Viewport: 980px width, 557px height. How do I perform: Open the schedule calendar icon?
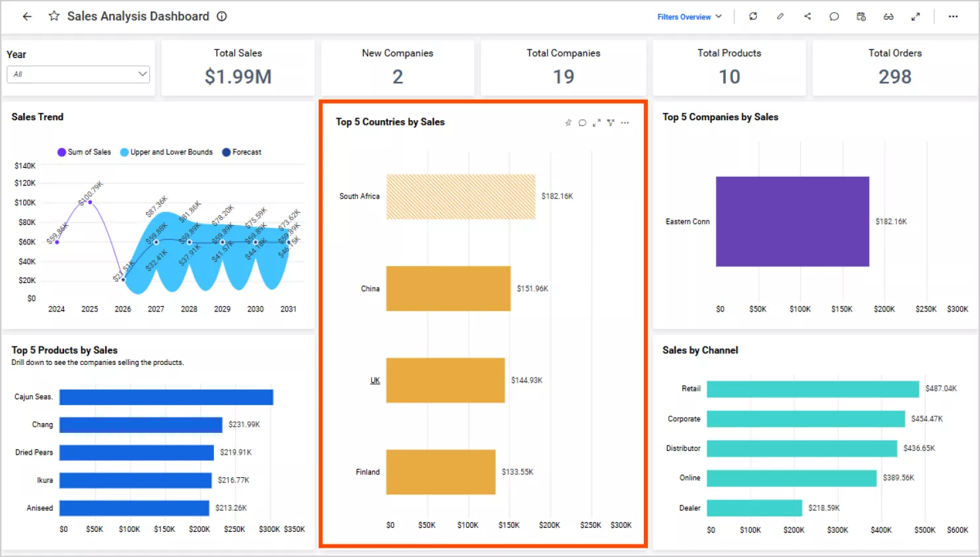[861, 16]
